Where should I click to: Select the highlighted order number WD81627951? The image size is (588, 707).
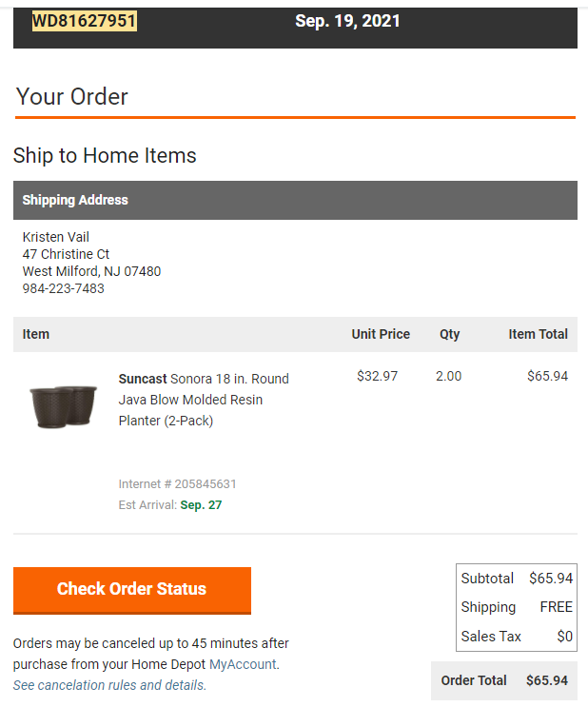point(85,21)
